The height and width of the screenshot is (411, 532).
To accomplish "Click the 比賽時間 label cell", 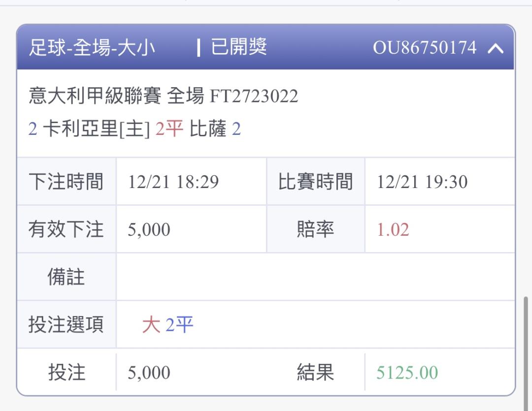I will click(315, 182).
